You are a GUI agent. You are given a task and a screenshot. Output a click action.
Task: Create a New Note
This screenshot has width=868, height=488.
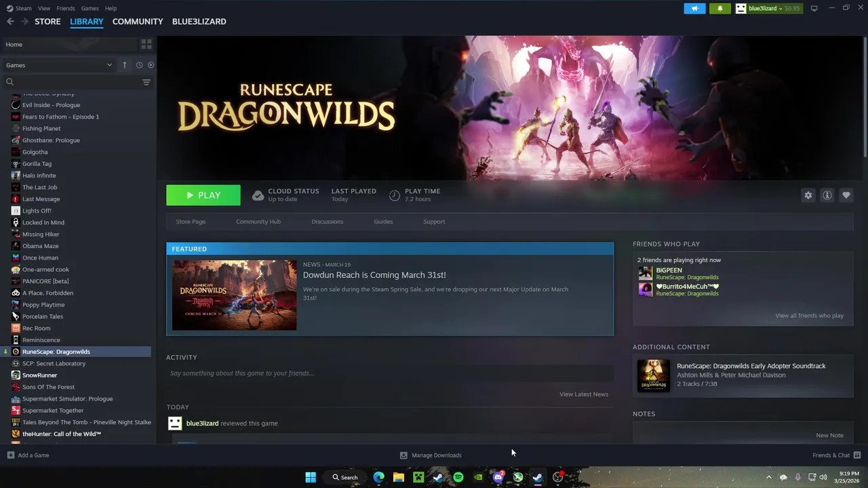829,435
